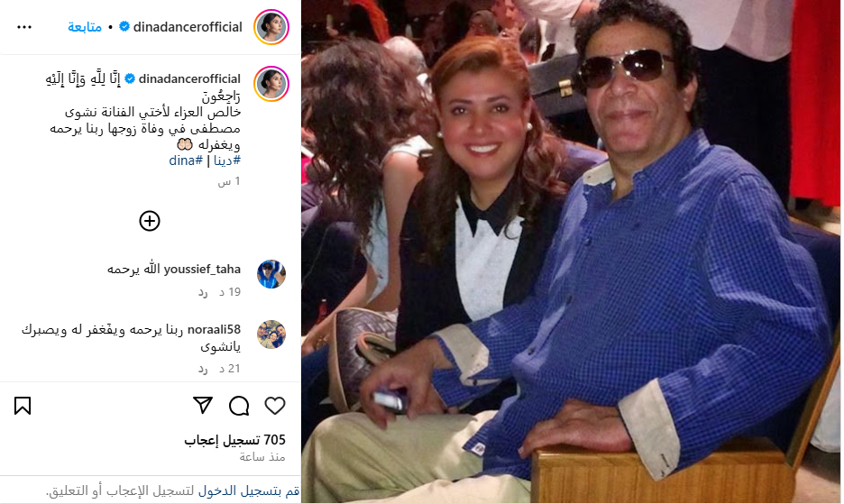Open the #دينا hashtag
Image resolution: width=844 pixels, height=504 pixels.
(x=227, y=160)
